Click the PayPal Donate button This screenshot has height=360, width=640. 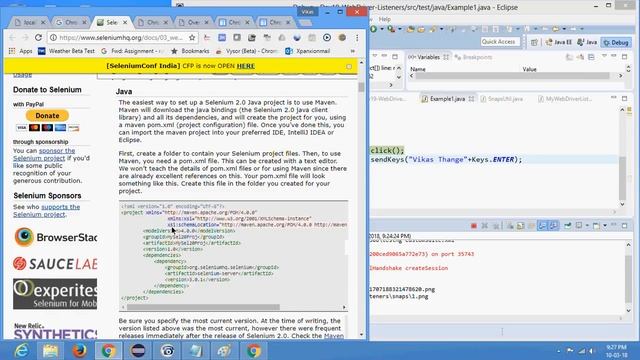(x=47, y=116)
